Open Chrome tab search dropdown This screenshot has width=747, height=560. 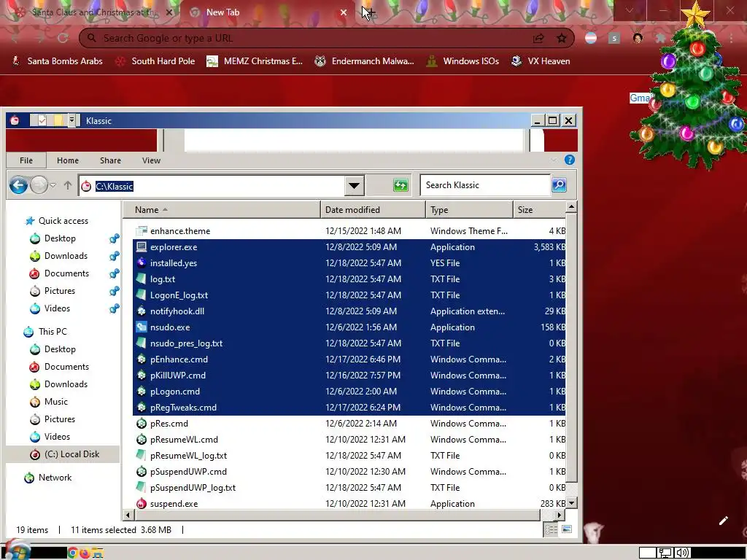tap(630, 10)
